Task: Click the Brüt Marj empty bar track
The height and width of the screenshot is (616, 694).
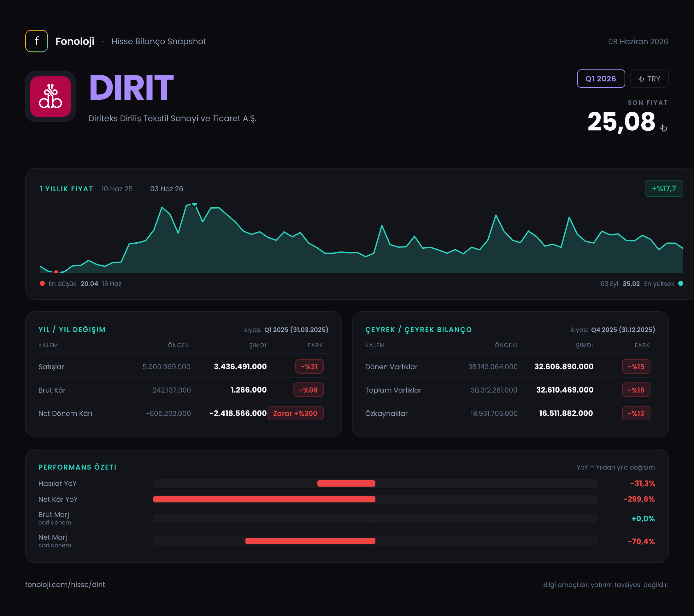Action: pos(375,518)
